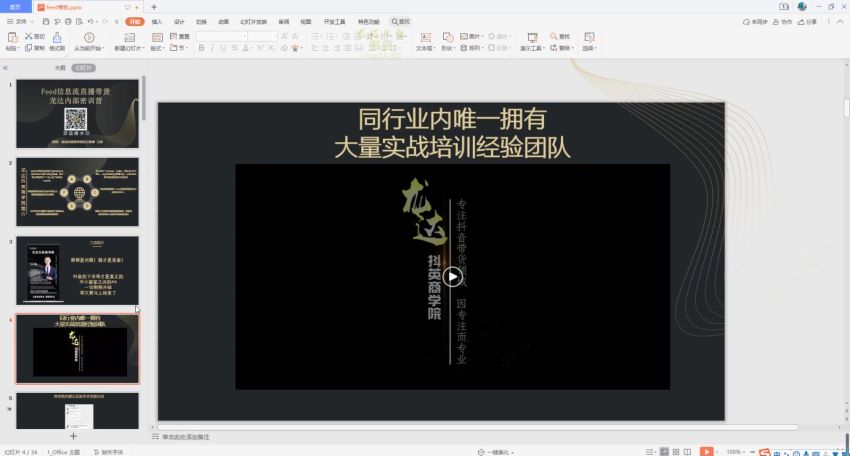Collapse the ribbon with the chevron
Viewport: 850px width, 456px height.
(x=840, y=22)
